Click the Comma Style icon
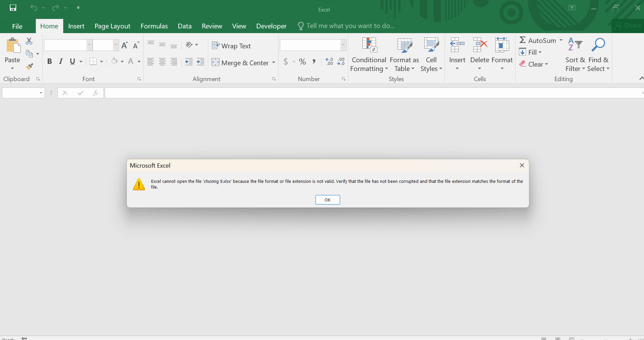Viewport: 644px width, 340px height. (314, 62)
